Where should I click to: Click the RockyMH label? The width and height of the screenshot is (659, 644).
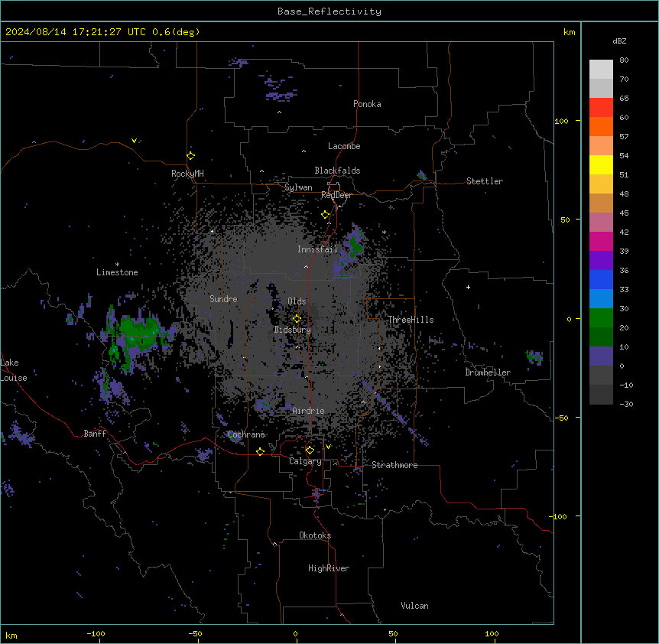187,174
